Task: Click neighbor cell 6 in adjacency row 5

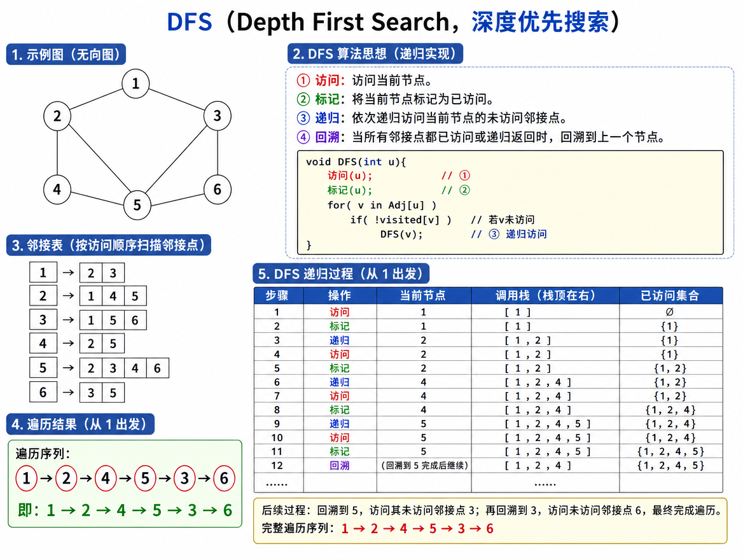Action: (157, 368)
